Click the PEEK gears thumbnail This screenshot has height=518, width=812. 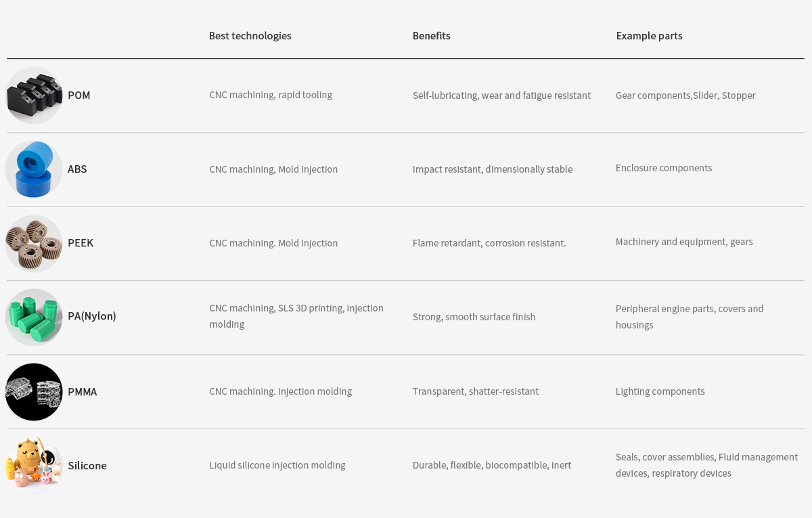[x=34, y=243]
